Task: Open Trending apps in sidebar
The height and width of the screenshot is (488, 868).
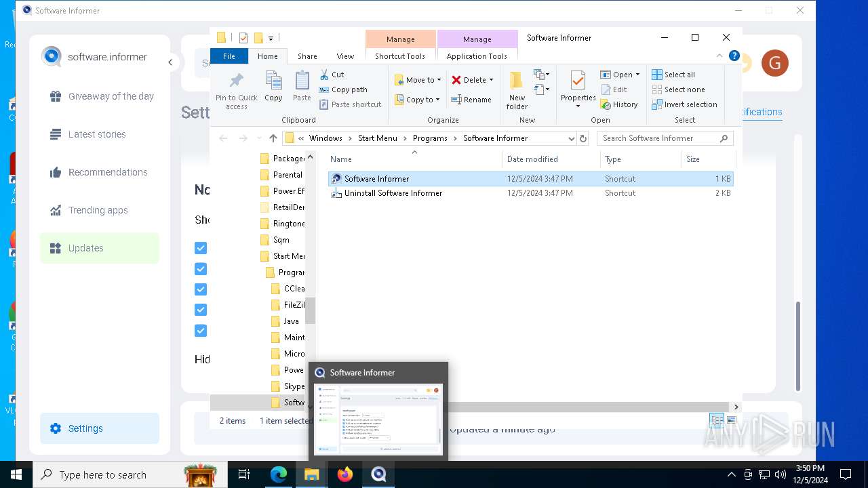Action: 100,210
